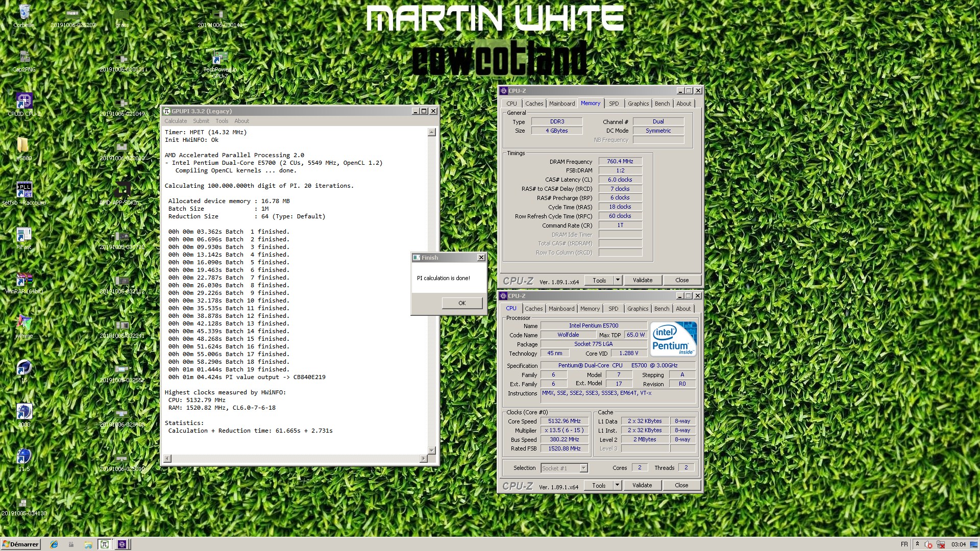
Task: Select the TechPowerUp GPU-Z desktop shortcut
Action: 220,64
